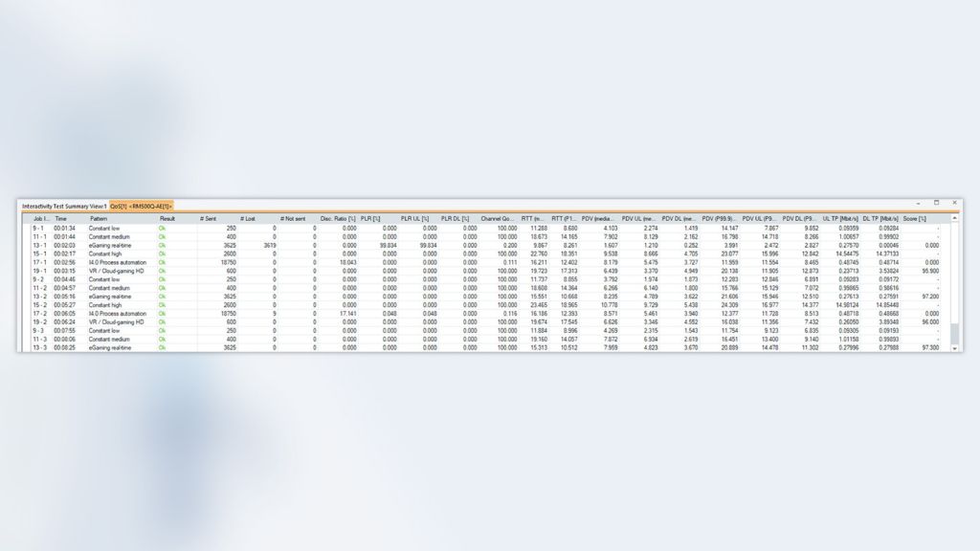Click the minimize button of the QoS view panel
Image resolution: width=980 pixels, height=551 pixels.
coord(918,202)
